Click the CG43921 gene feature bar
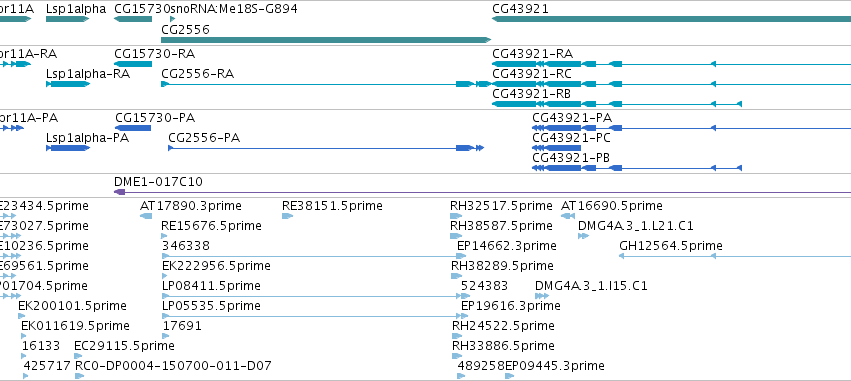 (x=671, y=19)
